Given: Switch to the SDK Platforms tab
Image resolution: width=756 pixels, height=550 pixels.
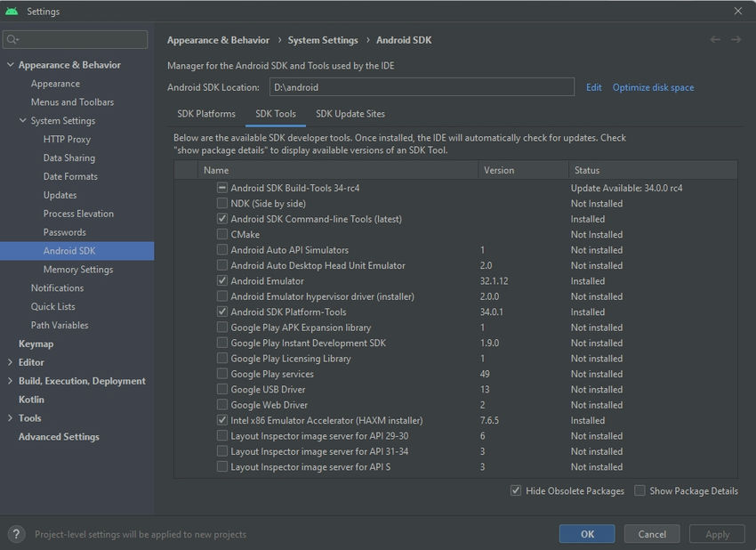Looking at the screenshot, I should [205, 114].
